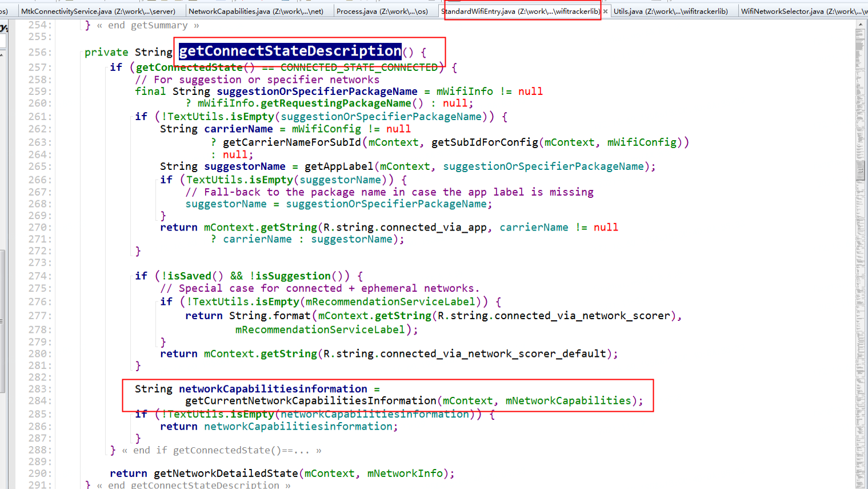This screenshot has height=489, width=868.
Task: Click mWifiInfo on line 259
Action: click(465, 92)
